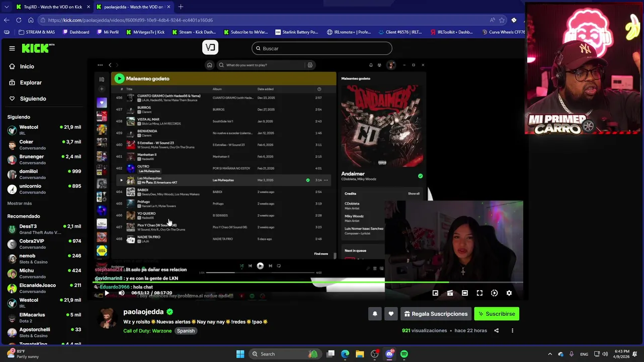The width and height of the screenshot is (644, 362).
Task: Close the paolaojedda browser tab
Action: point(169,7)
